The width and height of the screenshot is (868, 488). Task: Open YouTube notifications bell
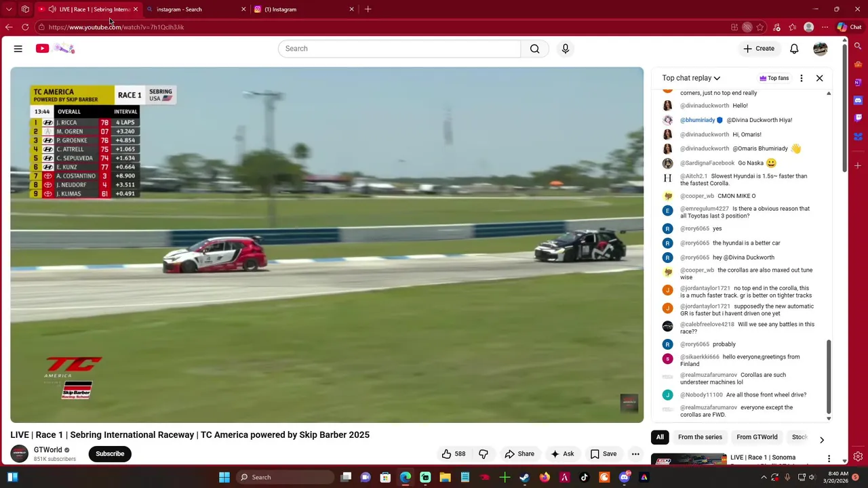[794, 49]
